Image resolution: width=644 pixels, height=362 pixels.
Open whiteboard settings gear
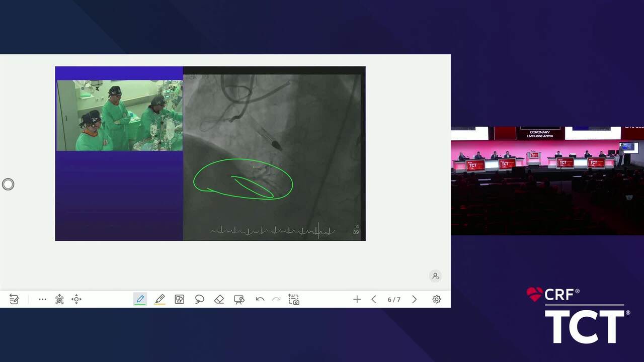click(436, 299)
